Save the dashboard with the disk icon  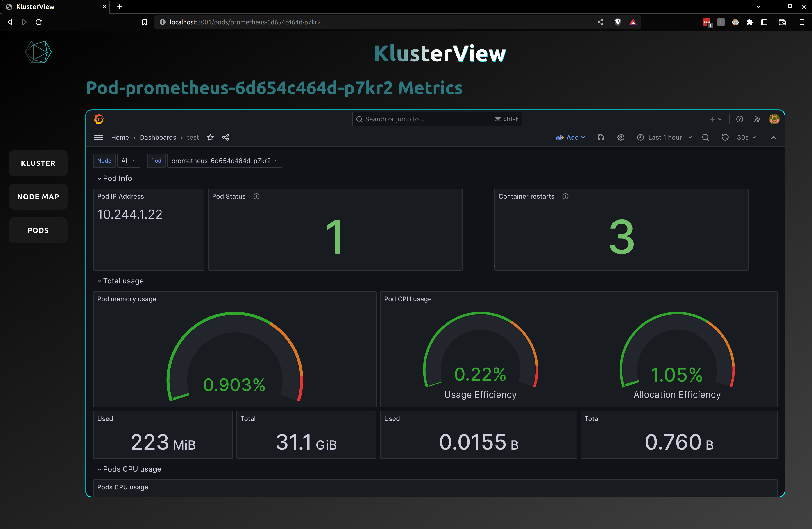tap(601, 138)
